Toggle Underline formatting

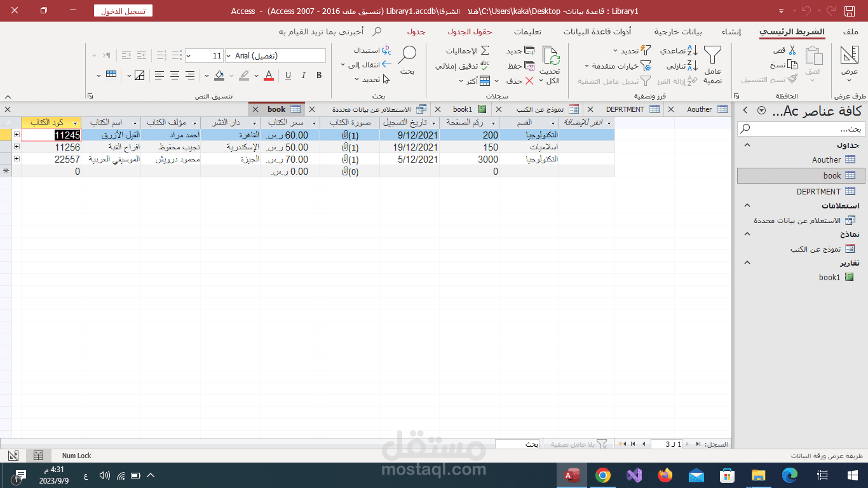click(x=288, y=76)
